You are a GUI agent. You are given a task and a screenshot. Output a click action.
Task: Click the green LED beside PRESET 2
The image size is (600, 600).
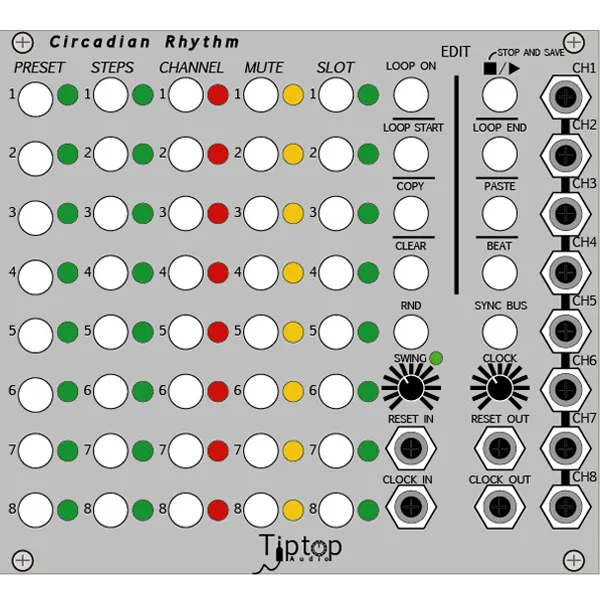coord(68,154)
